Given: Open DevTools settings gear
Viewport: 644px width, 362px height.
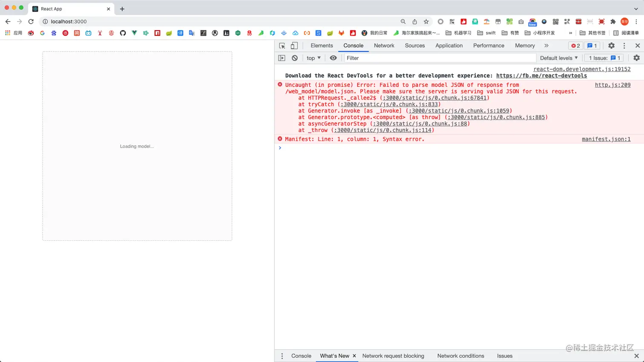Looking at the screenshot, I should pos(611,46).
